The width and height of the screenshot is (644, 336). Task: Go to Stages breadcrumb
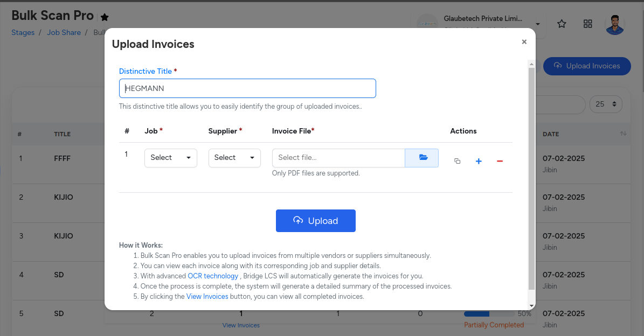23,33
